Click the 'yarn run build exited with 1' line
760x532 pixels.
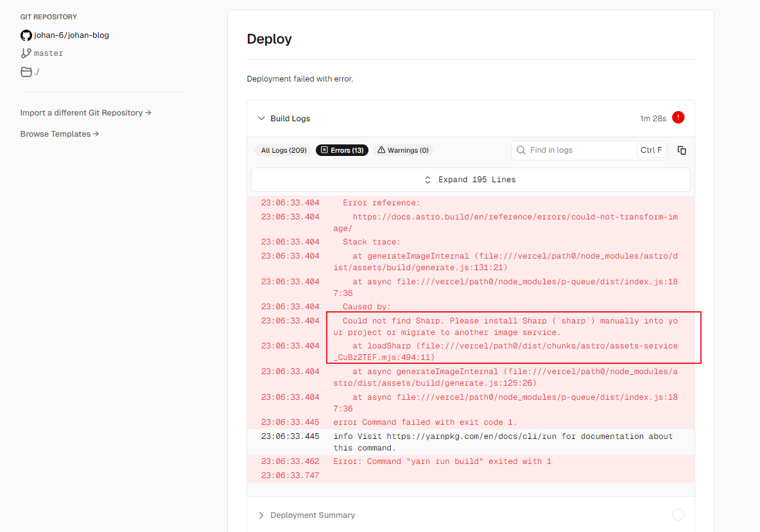(x=442, y=462)
